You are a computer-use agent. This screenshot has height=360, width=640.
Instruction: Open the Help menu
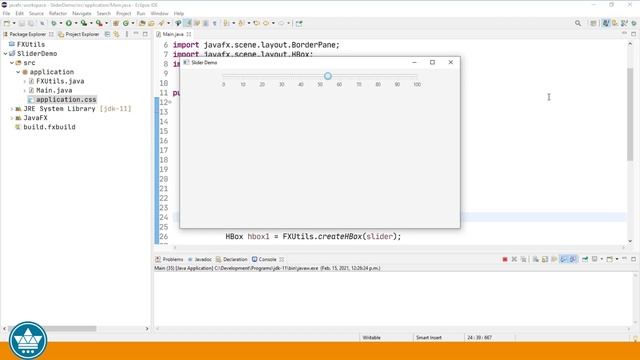(179, 13)
